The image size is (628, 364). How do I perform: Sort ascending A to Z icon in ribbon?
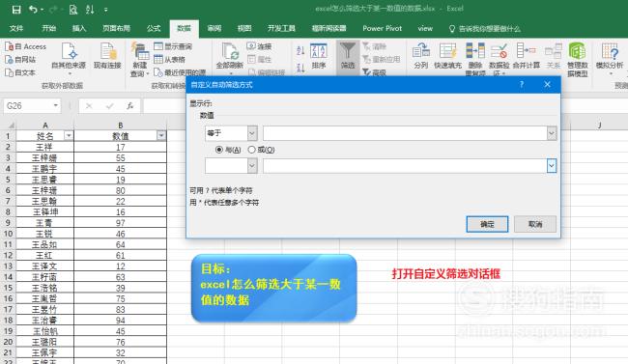coord(300,50)
